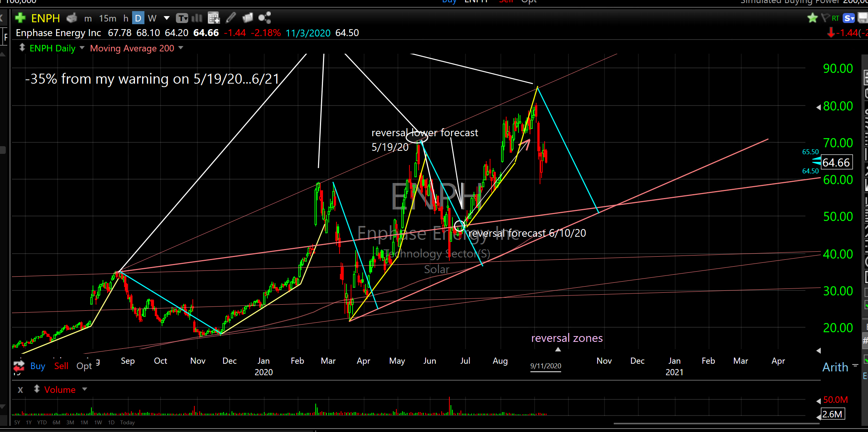
Task: Click the pencil drawing tools icon
Action: click(231, 18)
